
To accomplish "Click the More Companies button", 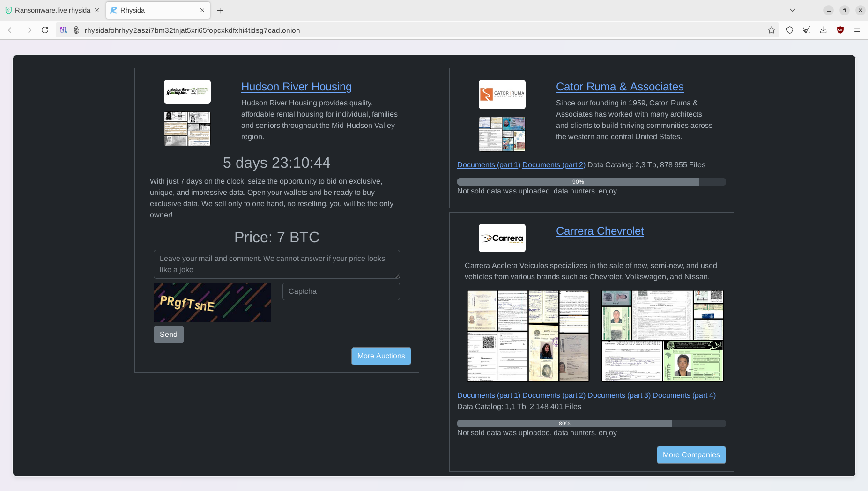I will pyautogui.click(x=691, y=454).
